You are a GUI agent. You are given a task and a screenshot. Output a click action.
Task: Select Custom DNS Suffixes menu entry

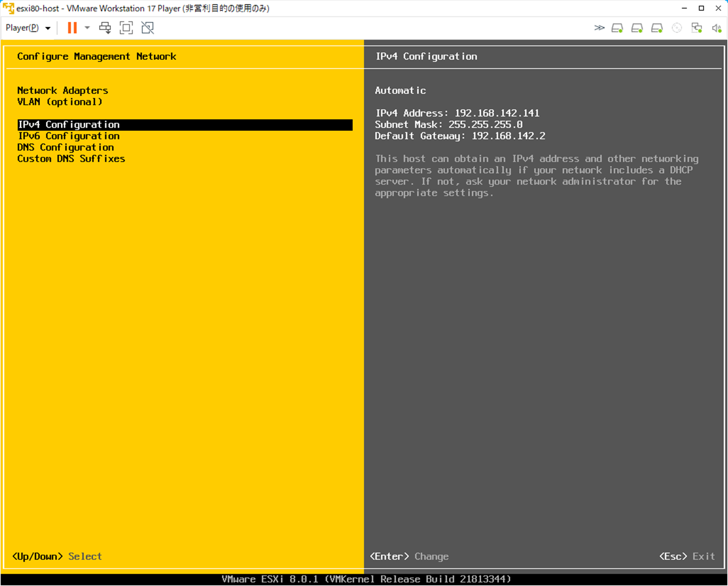tap(71, 159)
